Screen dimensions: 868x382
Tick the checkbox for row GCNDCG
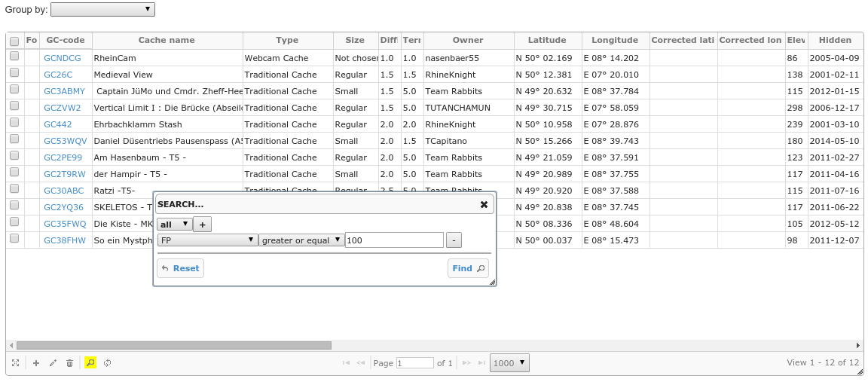[14, 57]
